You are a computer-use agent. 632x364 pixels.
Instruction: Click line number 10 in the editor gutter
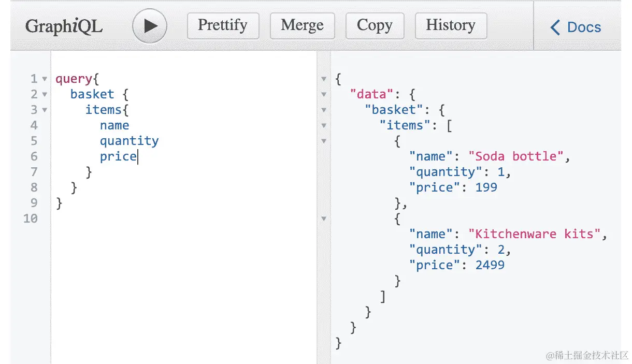click(31, 219)
